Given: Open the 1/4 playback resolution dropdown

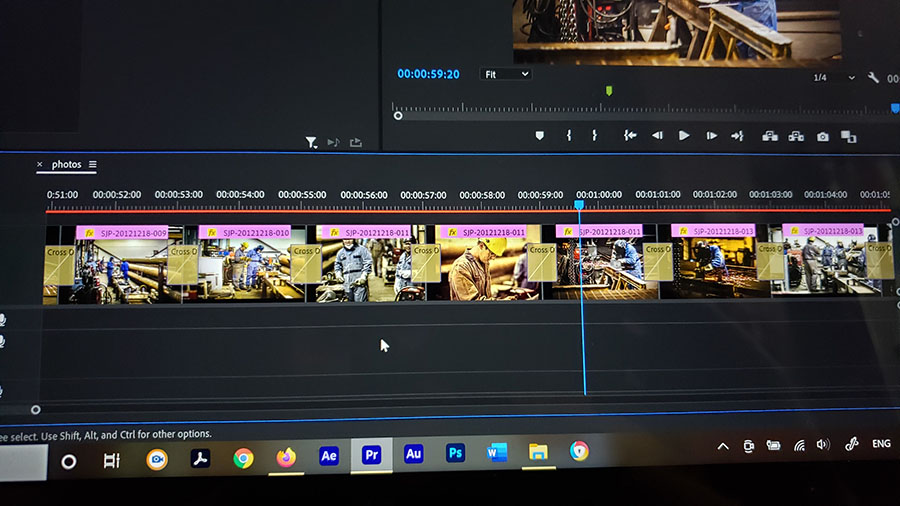Looking at the screenshot, I should (x=834, y=78).
